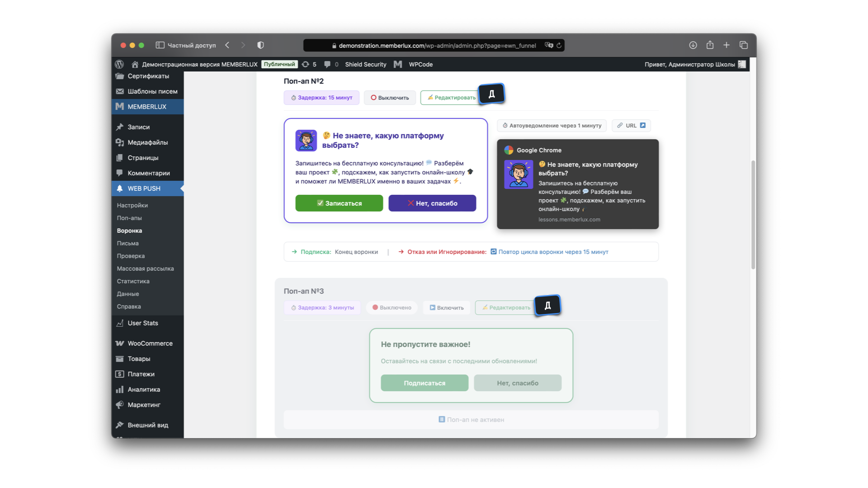Screen dimensions: 868x488
Task: Click the Safari address bar
Action: tap(434, 45)
